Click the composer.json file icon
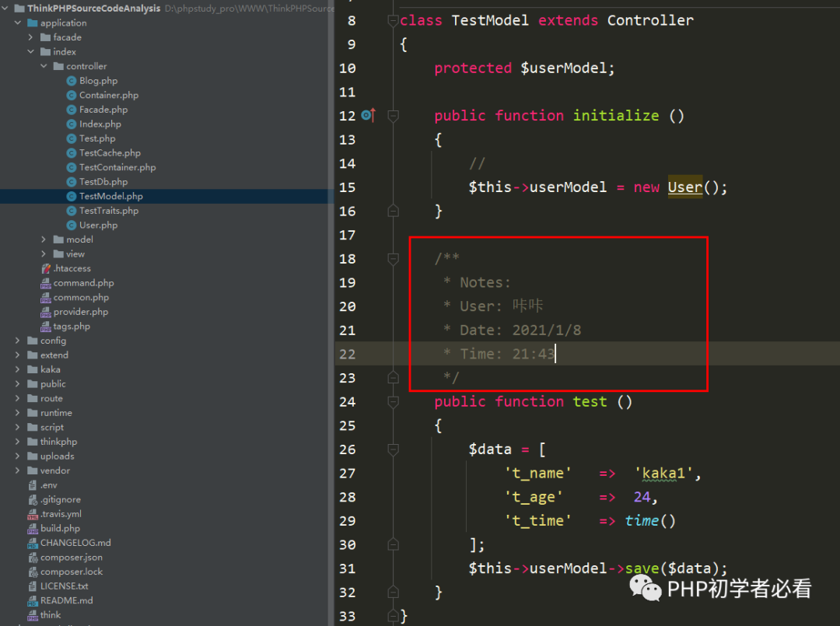 [x=33, y=558]
